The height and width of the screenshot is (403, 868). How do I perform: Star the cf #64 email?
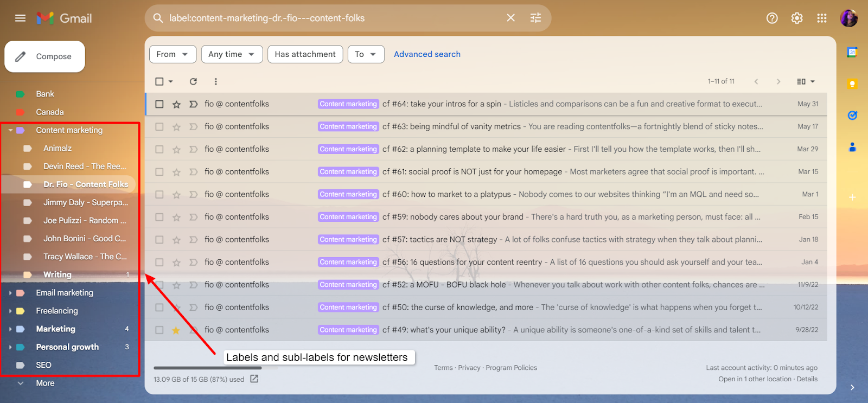(x=176, y=104)
